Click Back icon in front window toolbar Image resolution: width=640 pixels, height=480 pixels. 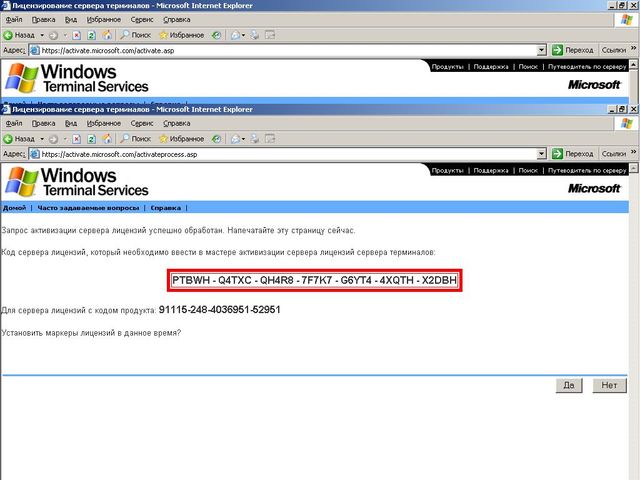coord(8,139)
